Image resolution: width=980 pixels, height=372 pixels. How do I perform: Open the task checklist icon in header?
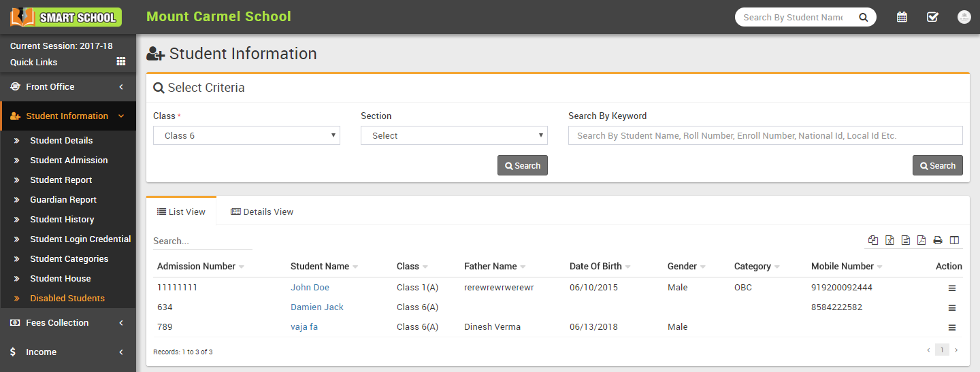click(x=932, y=17)
